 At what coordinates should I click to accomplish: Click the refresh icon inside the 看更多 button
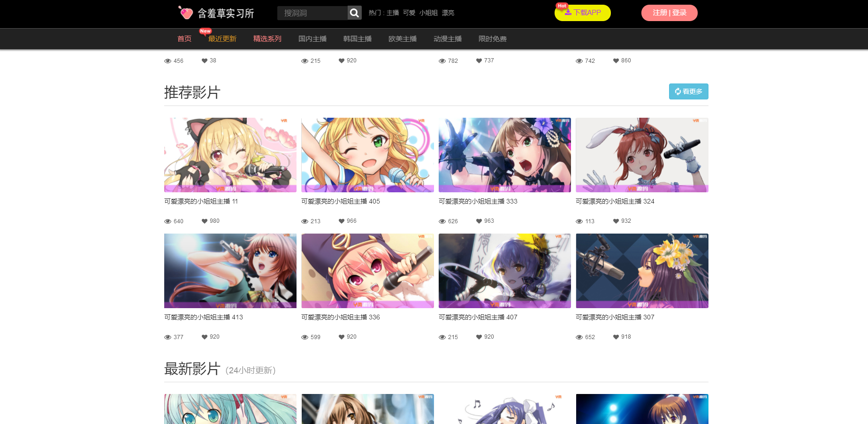coord(678,91)
